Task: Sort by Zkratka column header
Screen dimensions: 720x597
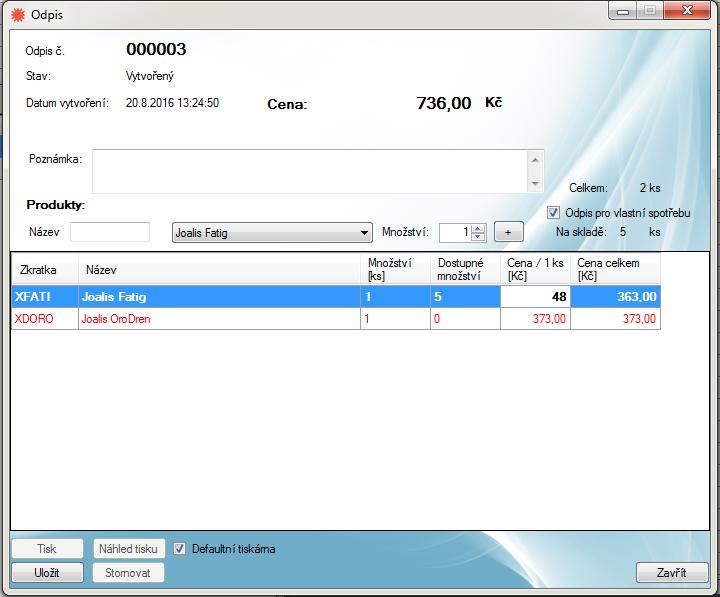Action: [45, 270]
